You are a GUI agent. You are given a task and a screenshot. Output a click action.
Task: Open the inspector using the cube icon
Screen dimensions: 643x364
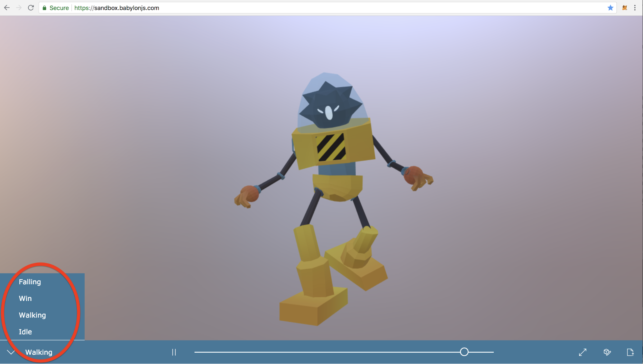click(607, 352)
